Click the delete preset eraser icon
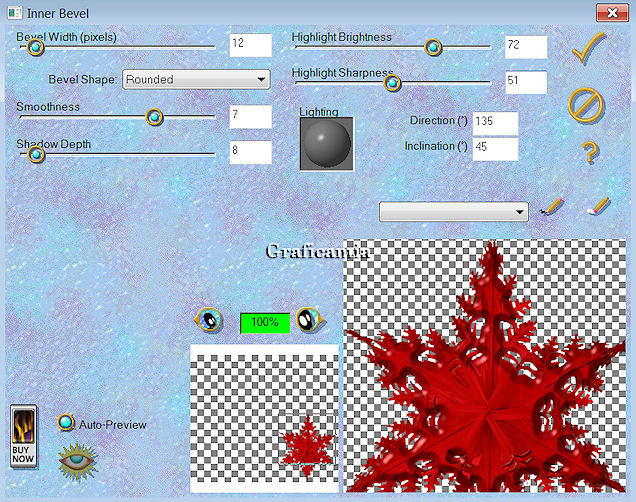 click(x=598, y=206)
